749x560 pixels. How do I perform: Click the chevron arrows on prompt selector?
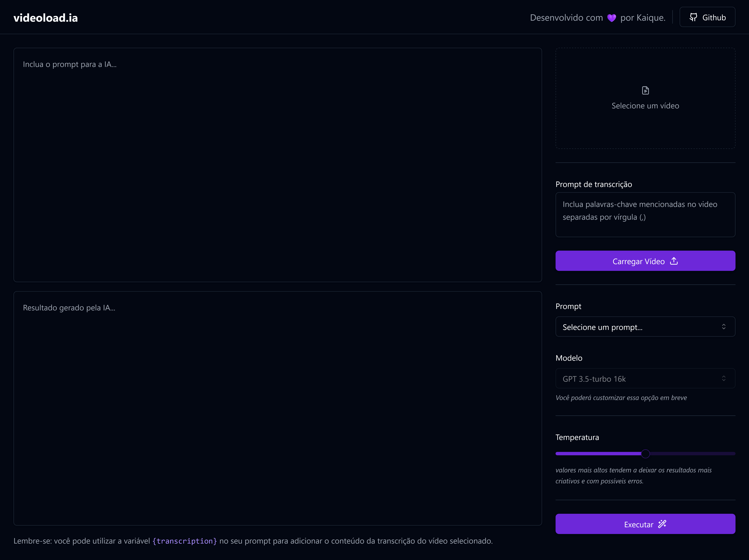(x=724, y=327)
